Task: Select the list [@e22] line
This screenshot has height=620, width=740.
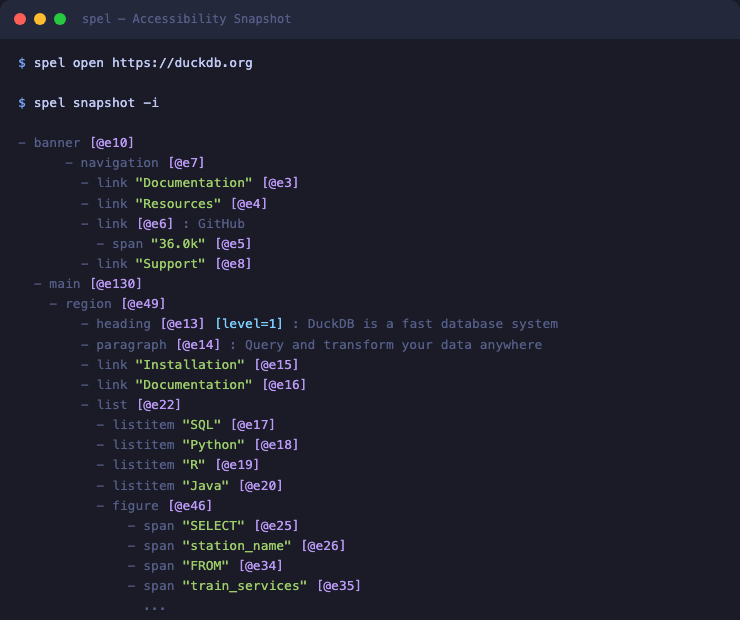Action: pos(131,404)
